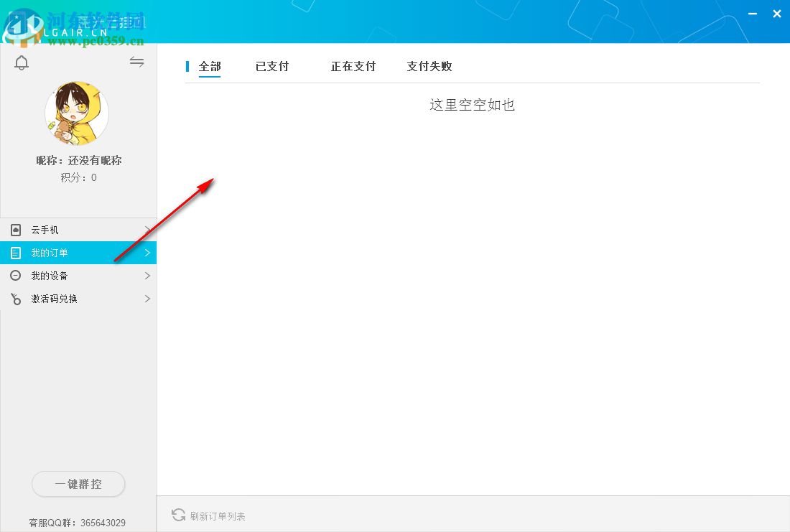Screen dimensions: 790x532
Task: Switch to the 全部 orders tab
Action: (209, 66)
